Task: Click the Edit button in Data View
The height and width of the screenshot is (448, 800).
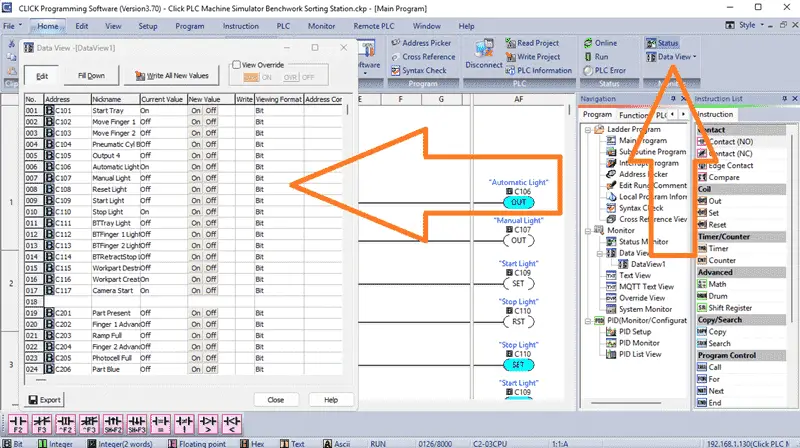Action: click(x=41, y=76)
